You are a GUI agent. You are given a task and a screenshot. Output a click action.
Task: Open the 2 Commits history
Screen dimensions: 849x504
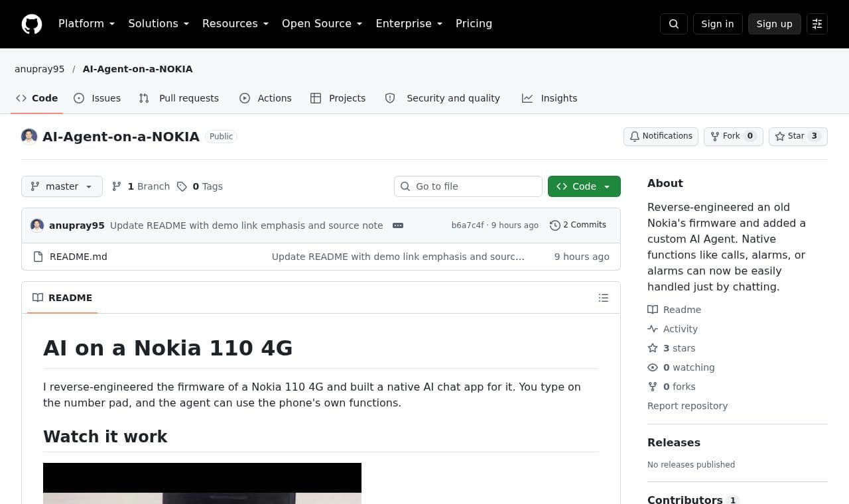pyautogui.click(x=578, y=225)
